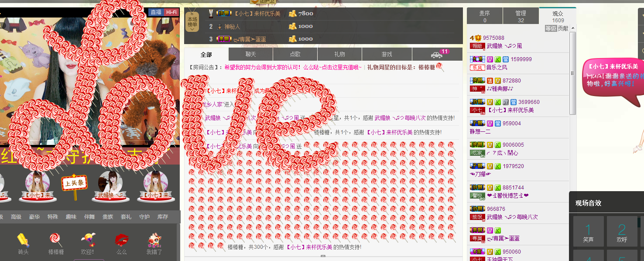Open the car icon tab with badge 11
Image resolution: width=644 pixels, height=261 pixels.
pos(437,55)
